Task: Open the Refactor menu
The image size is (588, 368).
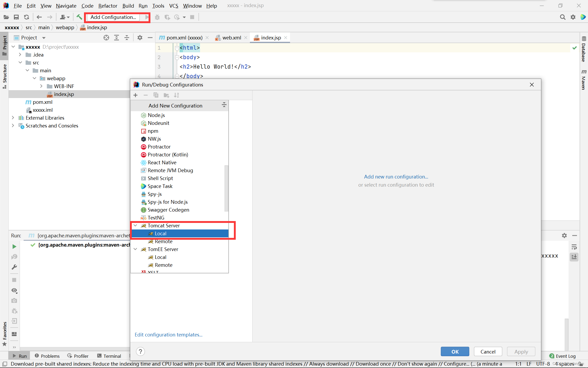Action: point(108,6)
